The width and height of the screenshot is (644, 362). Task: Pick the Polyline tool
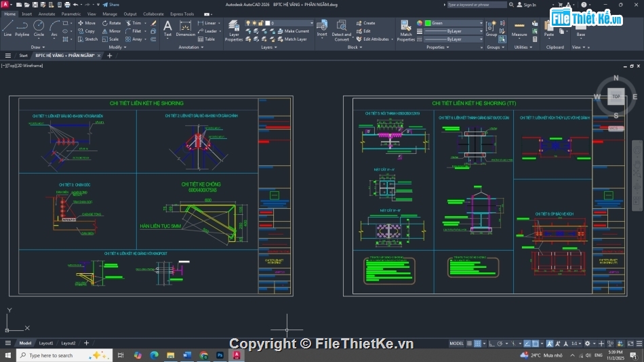click(x=22, y=27)
